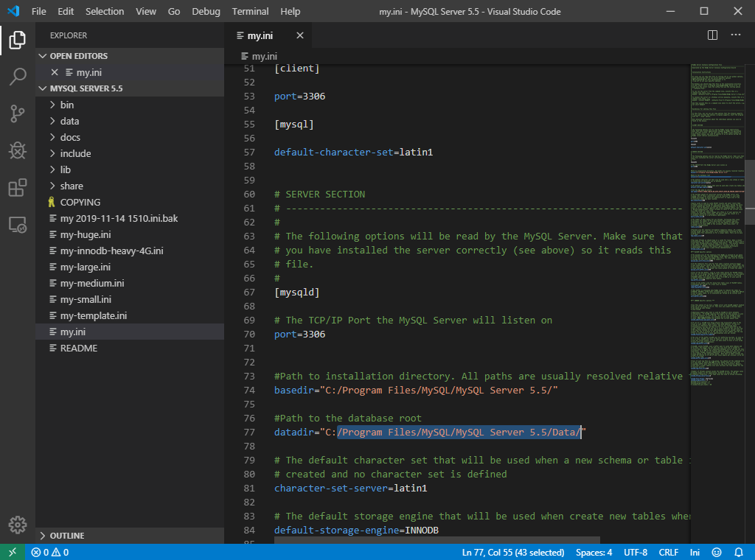
Task: Open the Selection menu
Action: pyautogui.click(x=105, y=12)
